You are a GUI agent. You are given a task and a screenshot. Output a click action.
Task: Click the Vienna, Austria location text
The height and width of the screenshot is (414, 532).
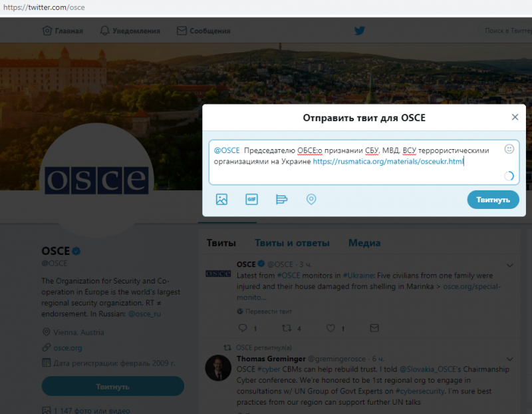pyautogui.click(x=78, y=333)
